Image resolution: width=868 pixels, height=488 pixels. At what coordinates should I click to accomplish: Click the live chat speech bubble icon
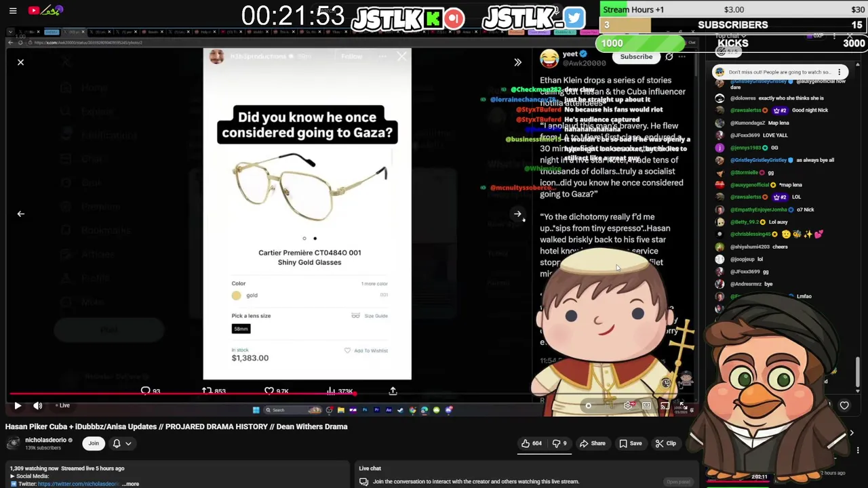coord(363,482)
